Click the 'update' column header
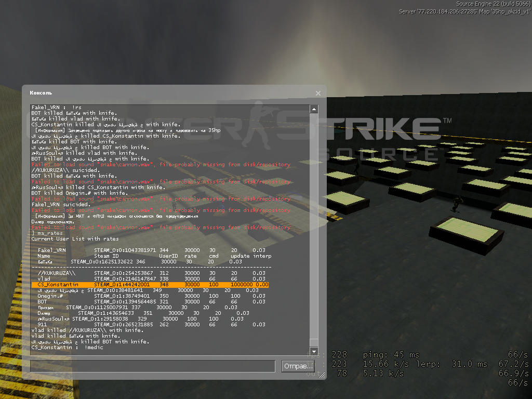 click(x=240, y=256)
